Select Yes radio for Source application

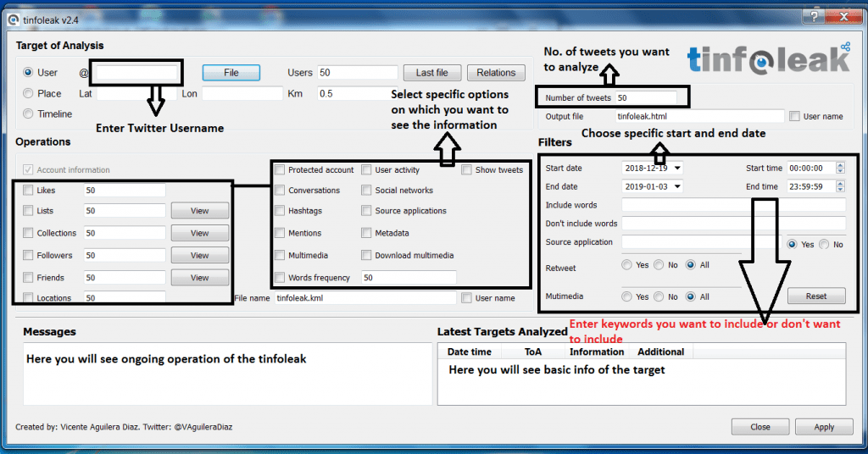click(x=793, y=245)
